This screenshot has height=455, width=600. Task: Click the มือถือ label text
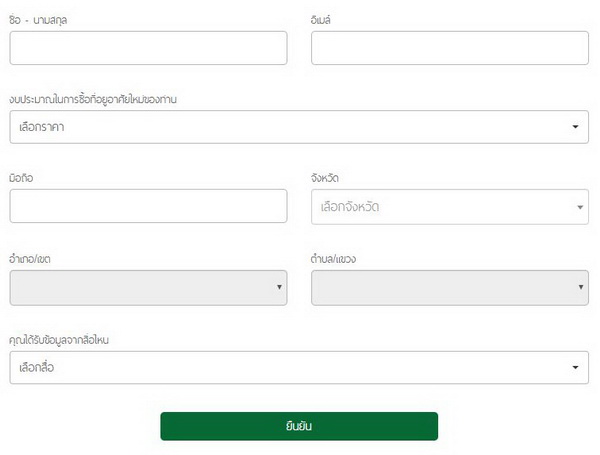23,178
